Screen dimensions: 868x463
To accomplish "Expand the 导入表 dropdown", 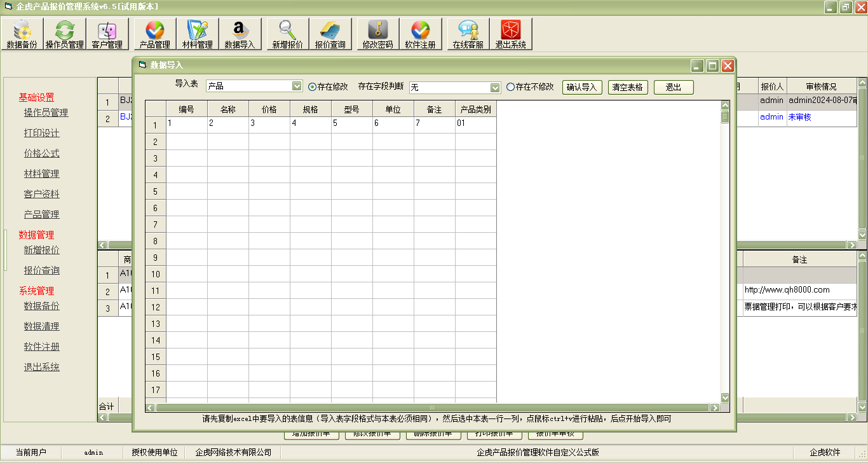I will (x=296, y=86).
